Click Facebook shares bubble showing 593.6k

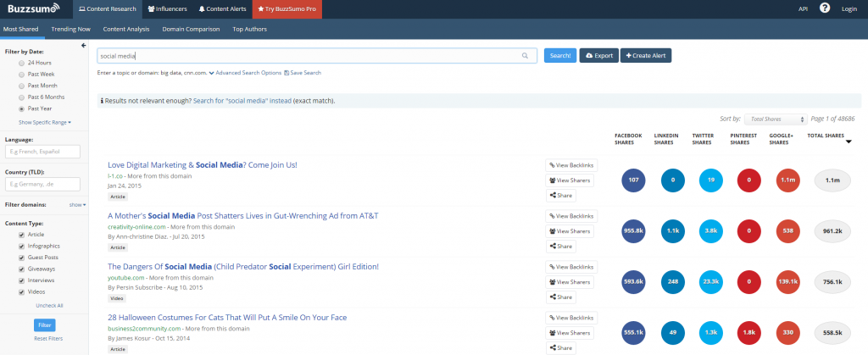tap(633, 282)
